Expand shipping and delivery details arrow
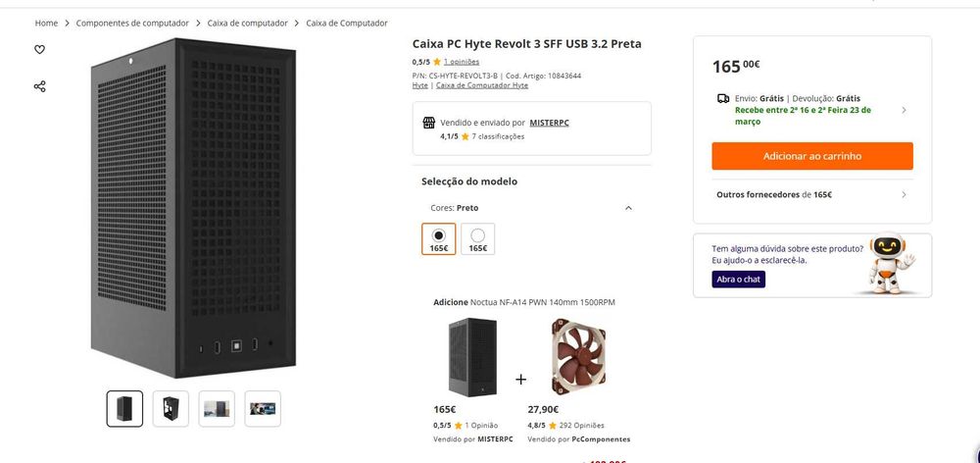The image size is (980, 463). pos(903,110)
